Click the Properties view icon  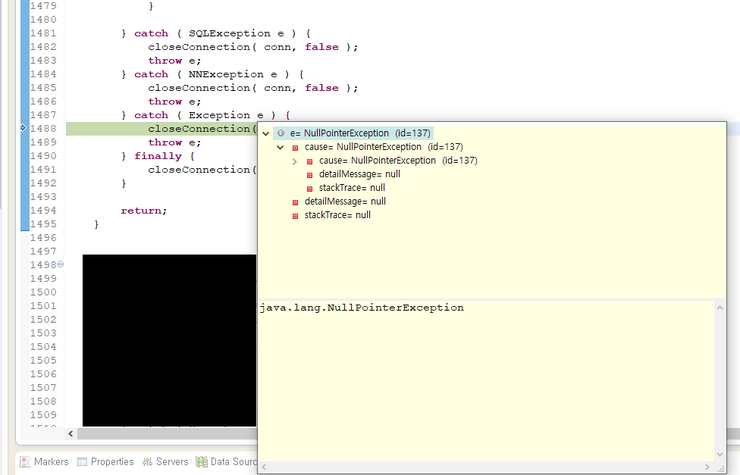81,461
